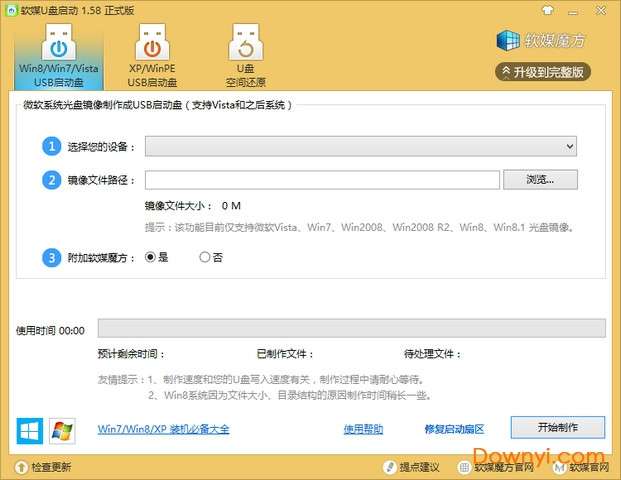Click the 预计剩余时间 label
Viewport: 621px width, 480px height.
click(131, 354)
